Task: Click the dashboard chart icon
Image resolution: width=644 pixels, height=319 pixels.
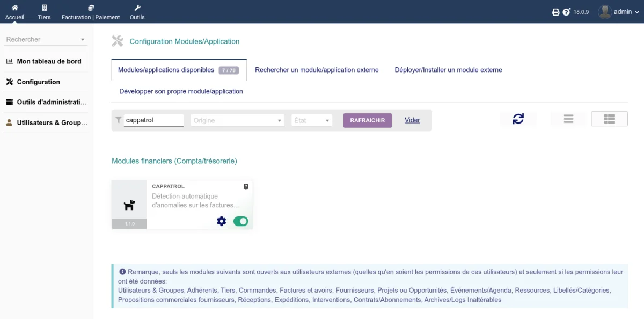Action: point(9,61)
